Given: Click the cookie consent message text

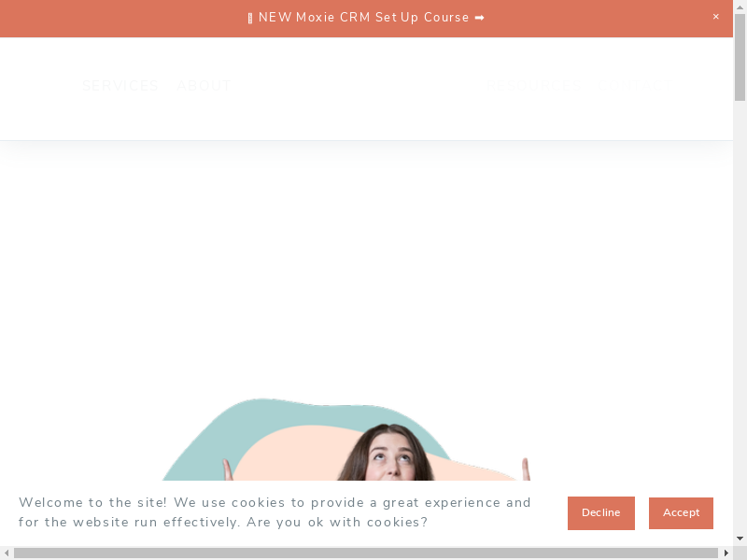Looking at the screenshot, I should pos(275,512).
